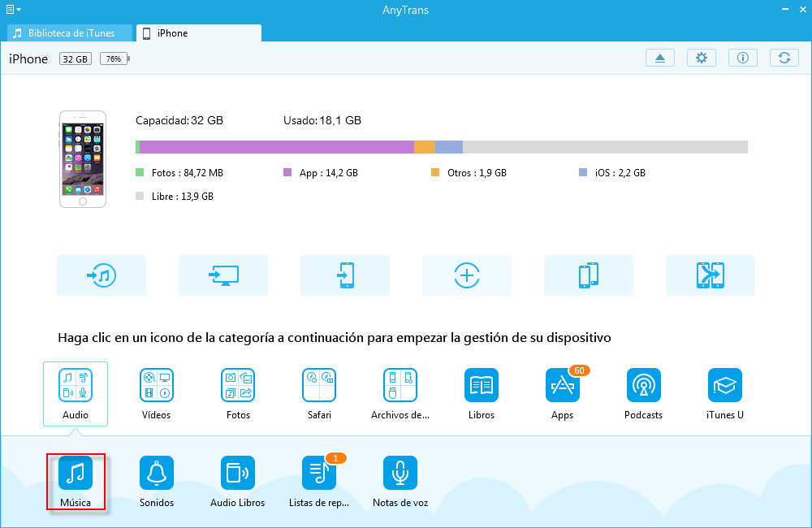Select the Vídeos category icon
812x528 pixels.
[x=157, y=385]
